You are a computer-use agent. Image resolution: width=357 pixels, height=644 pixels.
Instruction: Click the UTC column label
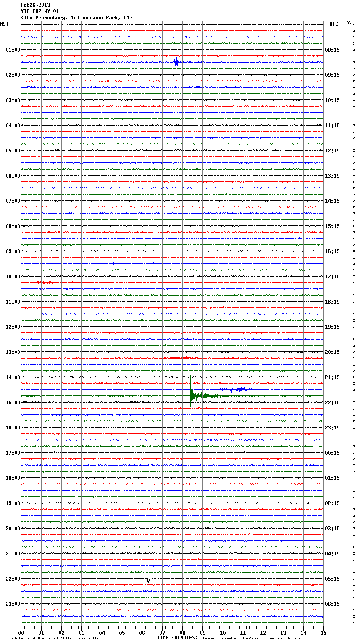click(x=334, y=24)
